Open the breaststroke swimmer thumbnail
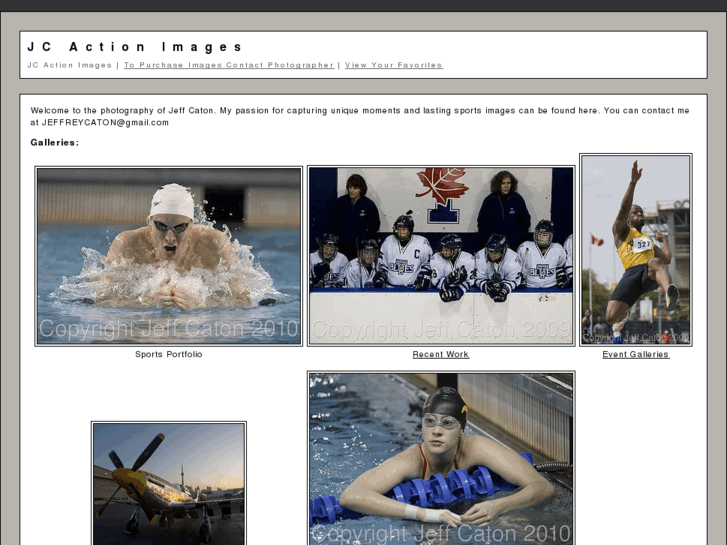 (169, 256)
